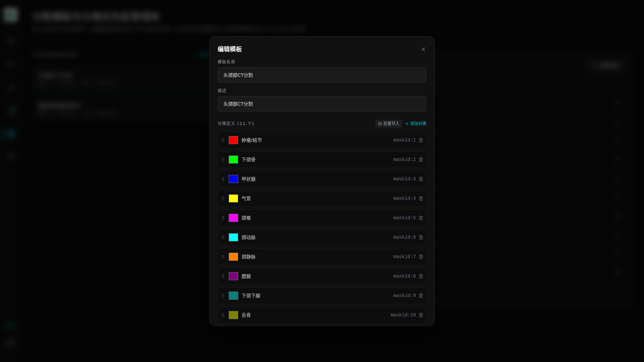The image size is (644, 362).
Task: Open the orange swatch of 颈静脉
Action: click(x=233, y=257)
